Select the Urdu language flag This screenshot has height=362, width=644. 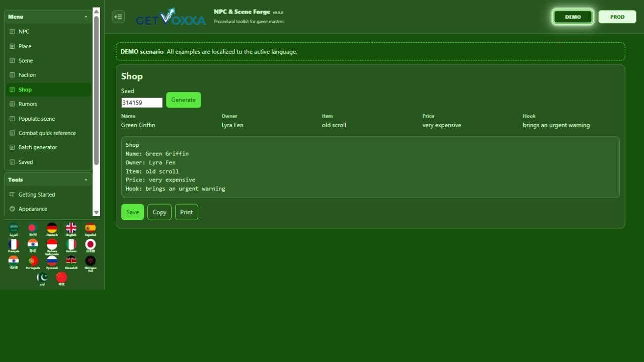(42, 279)
